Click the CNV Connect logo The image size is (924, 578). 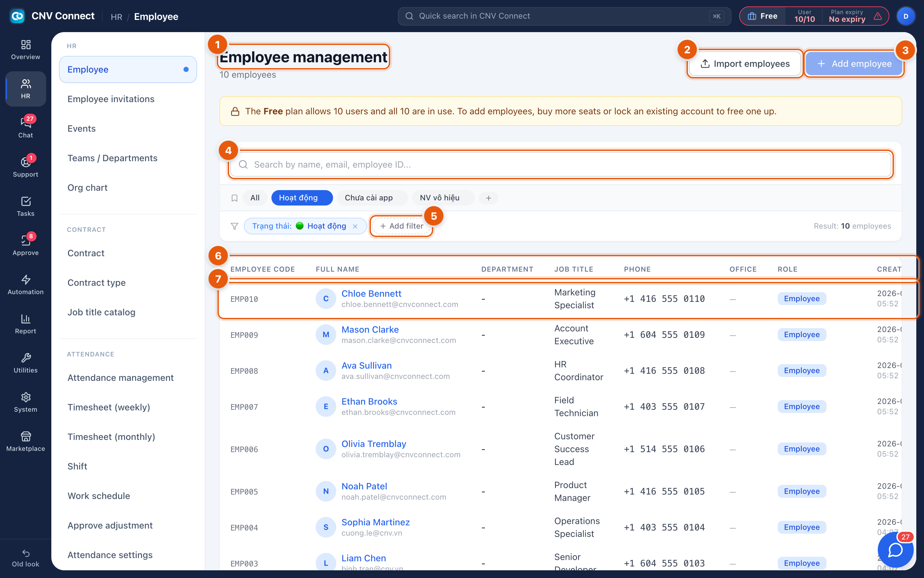17,16
